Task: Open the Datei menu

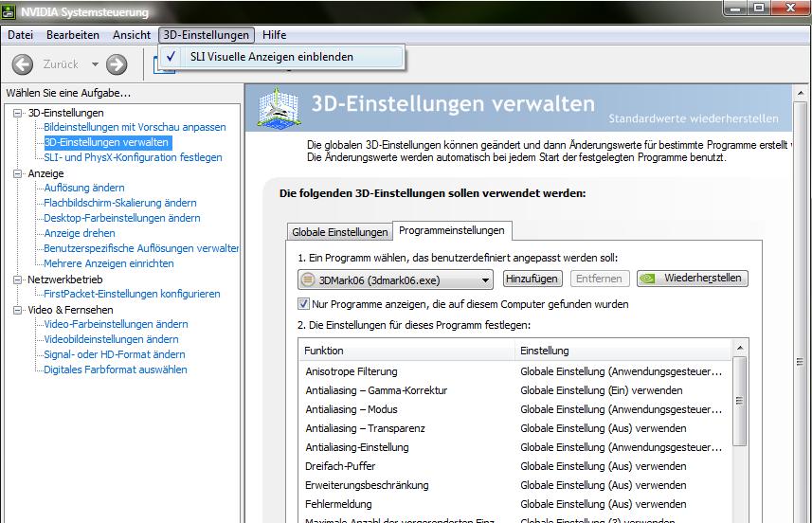Action: tap(20, 35)
